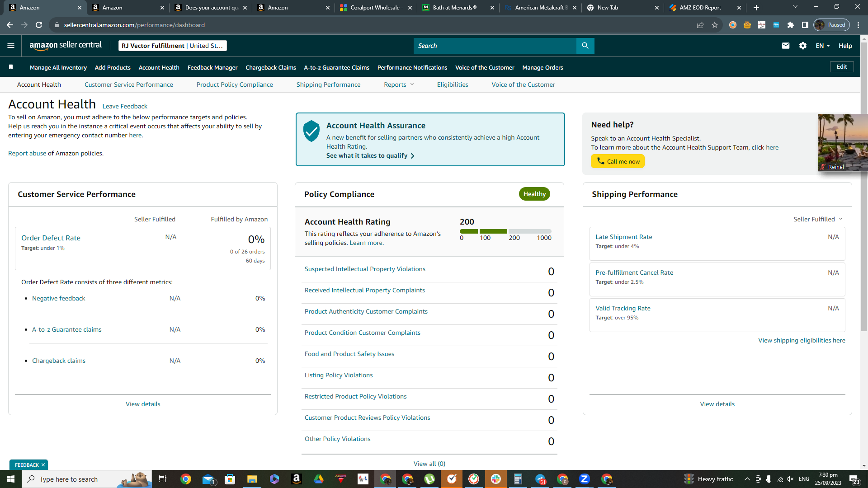The image size is (868, 488).
Task: Open the Eligibilities tab
Action: click(453, 84)
